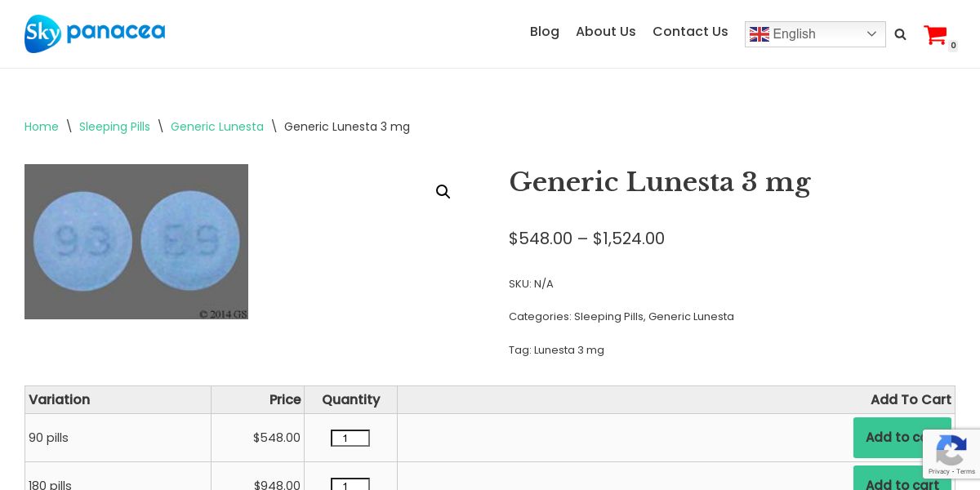
Task: Open the site search magnifier icon
Action: (900, 34)
